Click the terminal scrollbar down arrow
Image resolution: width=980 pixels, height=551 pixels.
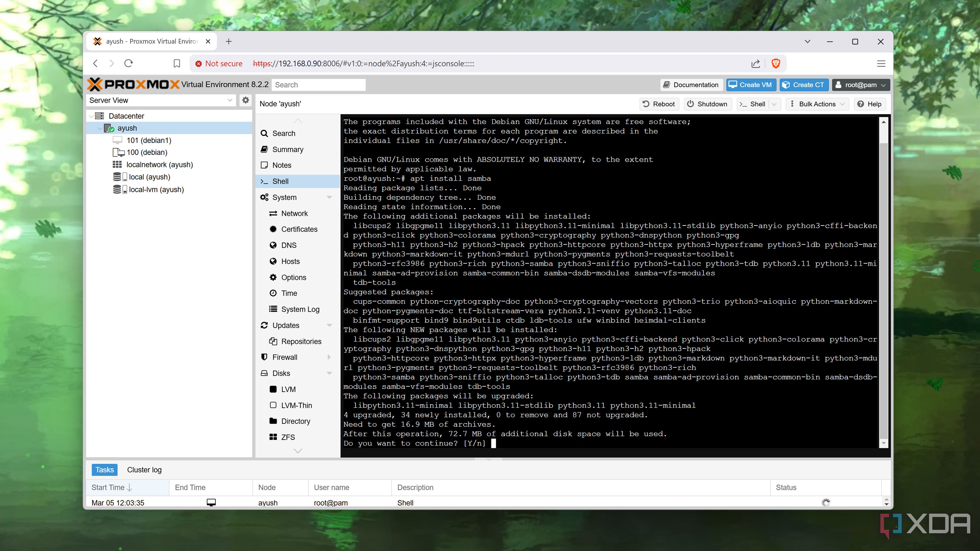[x=883, y=443]
